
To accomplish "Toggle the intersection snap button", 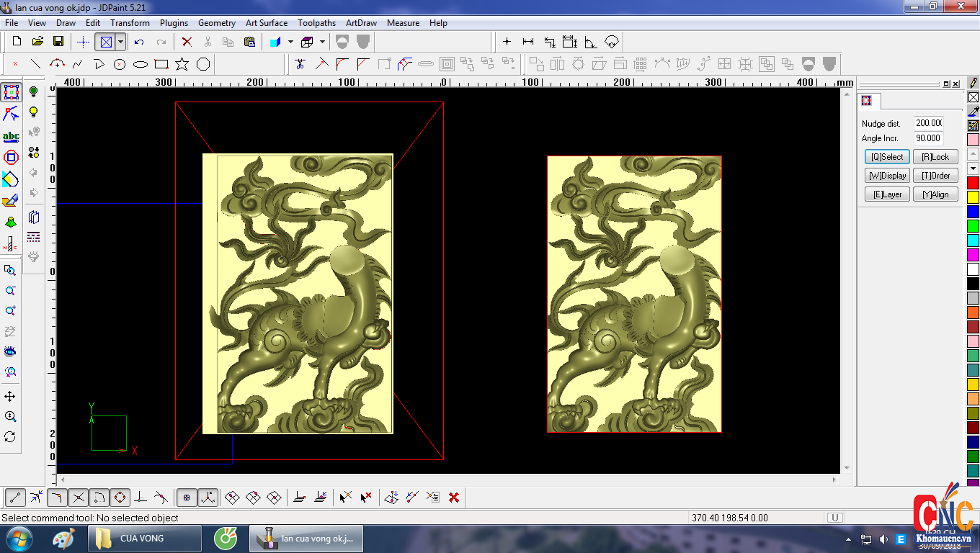I will click(x=79, y=497).
